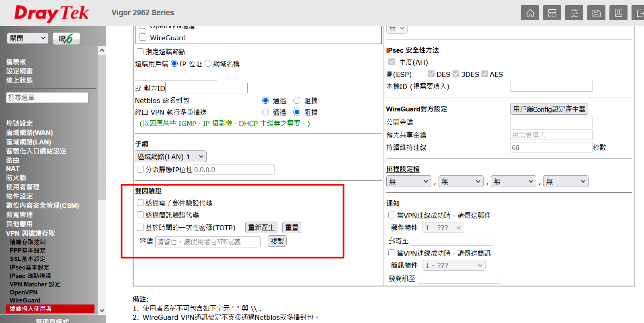The image size is (644, 323).
Task: Enable the WireGuard checkbox
Action: point(142,37)
